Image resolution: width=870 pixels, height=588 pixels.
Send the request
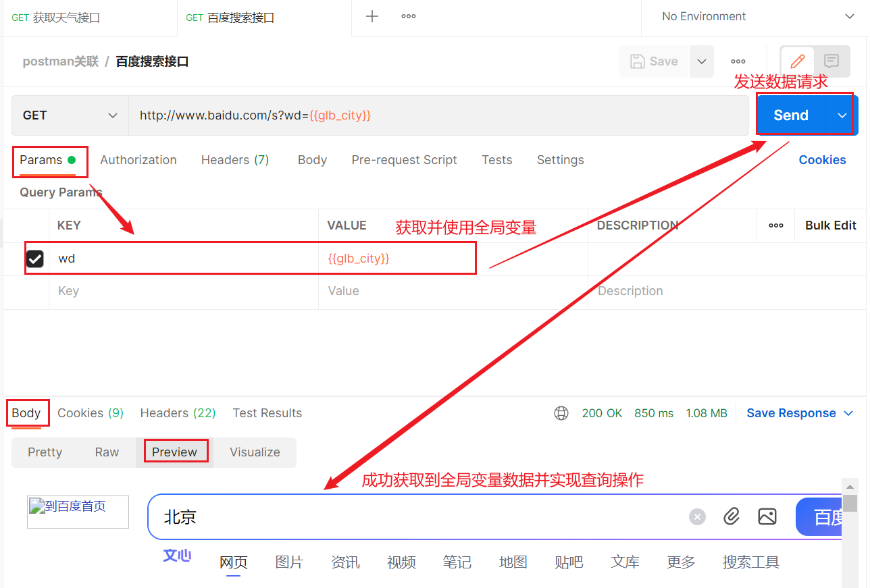(791, 115)
